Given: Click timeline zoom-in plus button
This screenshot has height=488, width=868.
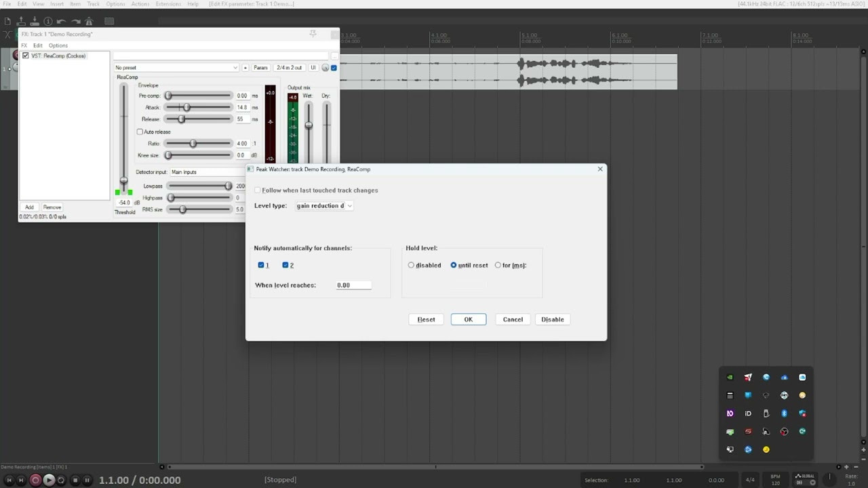Looking at the screenshot, I should [846, 467].
